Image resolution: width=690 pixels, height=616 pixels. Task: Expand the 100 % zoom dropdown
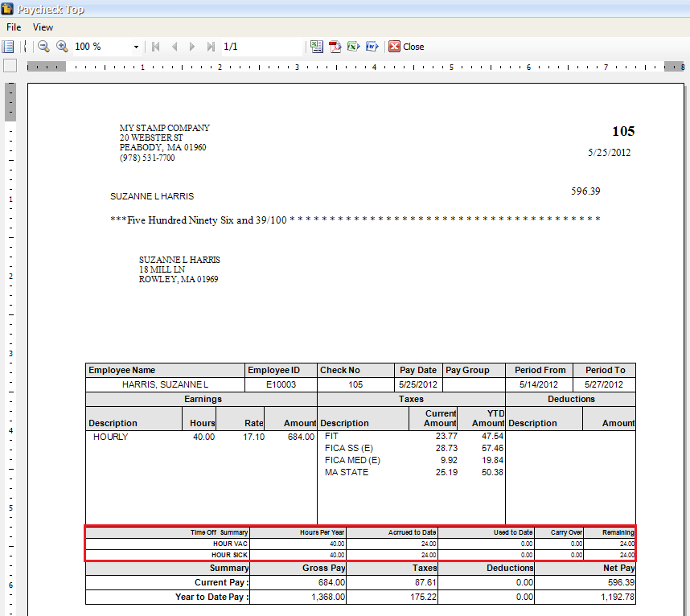[136, 47]
